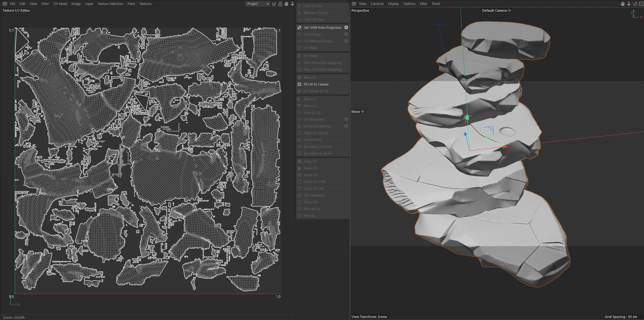Click the histogram icon beside Project dropdown

(x=274, y=4)
